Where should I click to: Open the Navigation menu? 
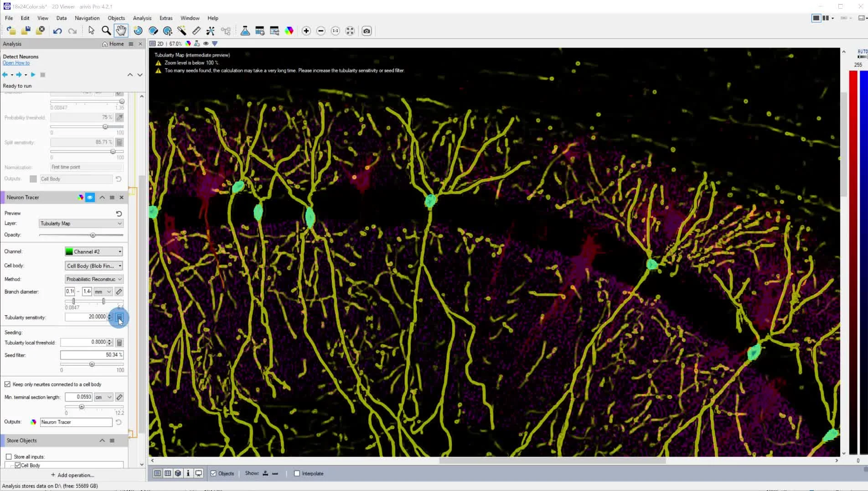click(87, 18)
